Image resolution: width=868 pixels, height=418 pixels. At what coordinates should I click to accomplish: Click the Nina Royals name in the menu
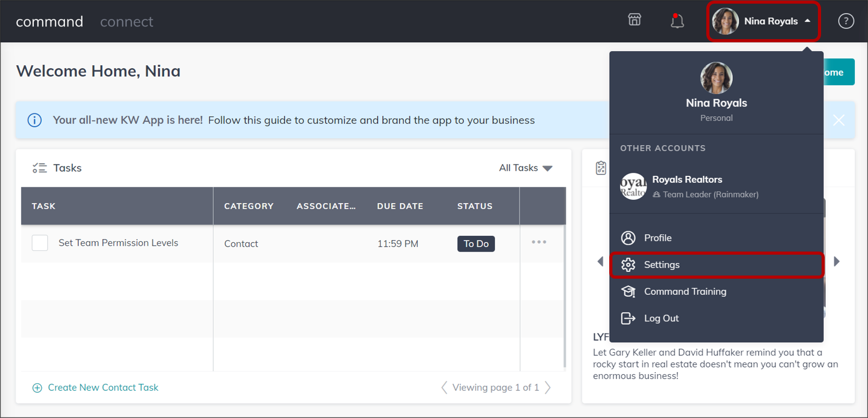716,103
